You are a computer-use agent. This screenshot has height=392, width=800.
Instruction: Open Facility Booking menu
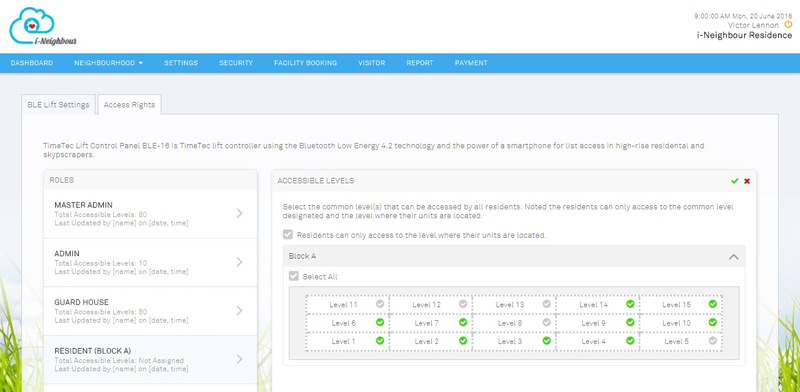coord(306,63)
